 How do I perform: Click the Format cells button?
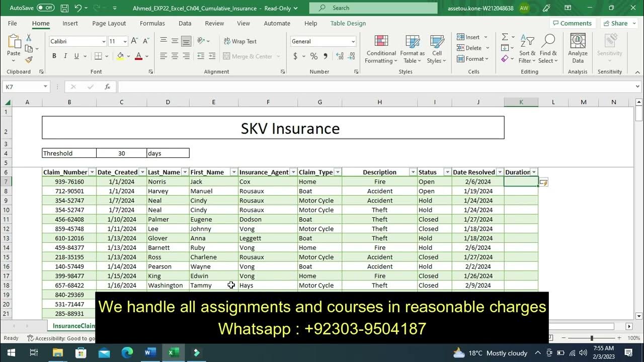click(470, 59)
